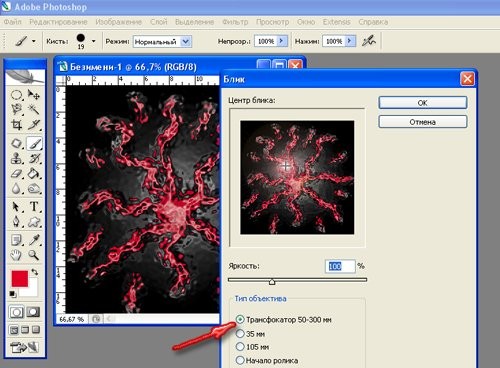Click the Яркость slider handle

[272, 282]
